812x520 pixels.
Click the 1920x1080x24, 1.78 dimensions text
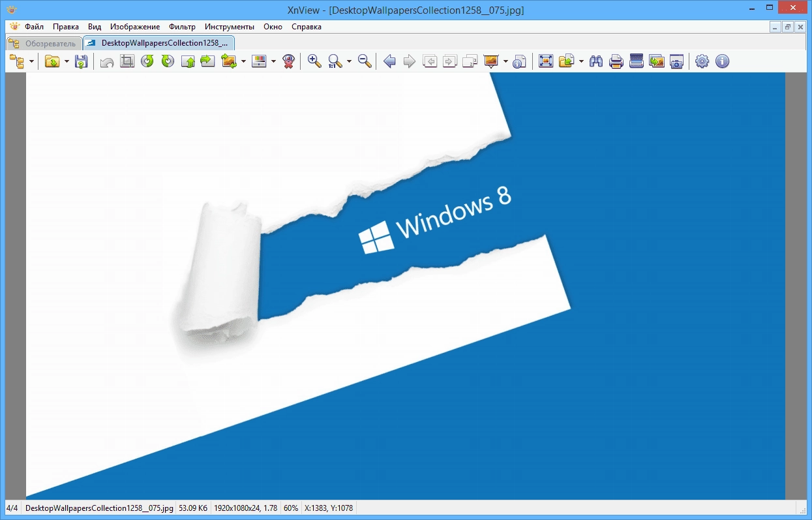coord(246,508)
